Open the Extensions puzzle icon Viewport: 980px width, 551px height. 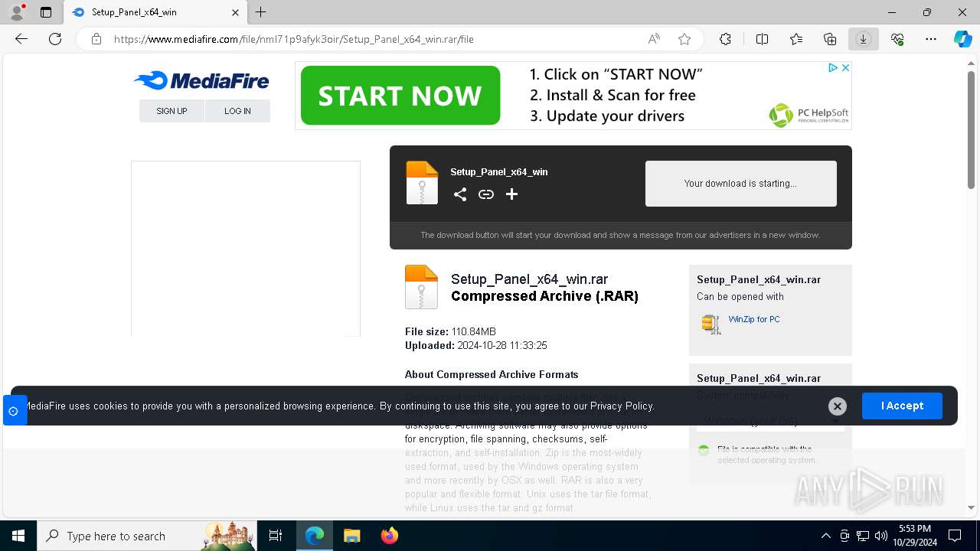pyautogui.click(x=726, y=39)
